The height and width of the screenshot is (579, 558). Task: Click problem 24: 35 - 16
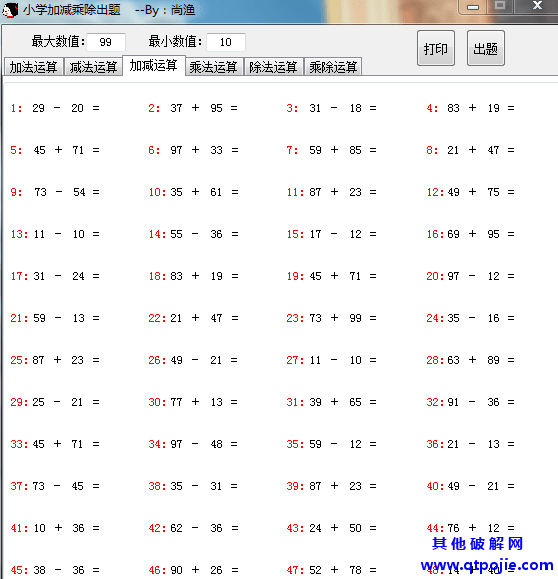click(x=470, y=318)
